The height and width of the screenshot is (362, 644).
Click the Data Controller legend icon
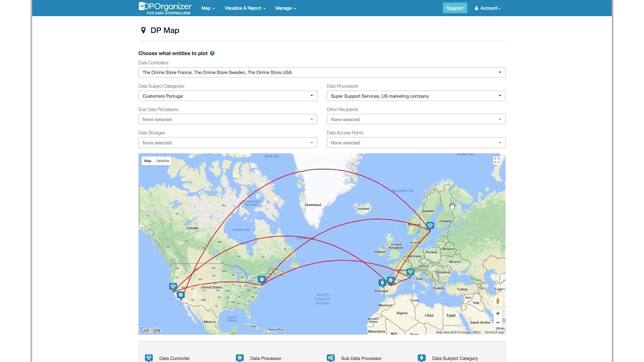point(148,358)
